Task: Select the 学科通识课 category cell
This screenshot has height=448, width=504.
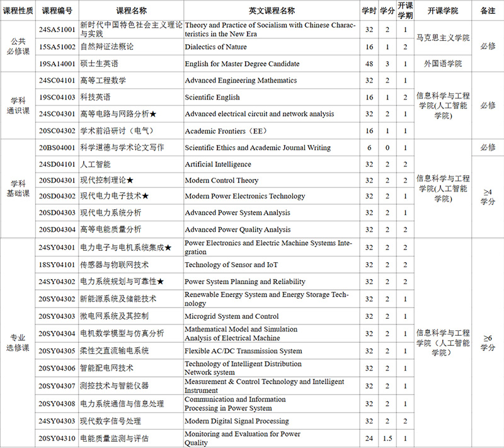Action: click(x=18, y=105)
